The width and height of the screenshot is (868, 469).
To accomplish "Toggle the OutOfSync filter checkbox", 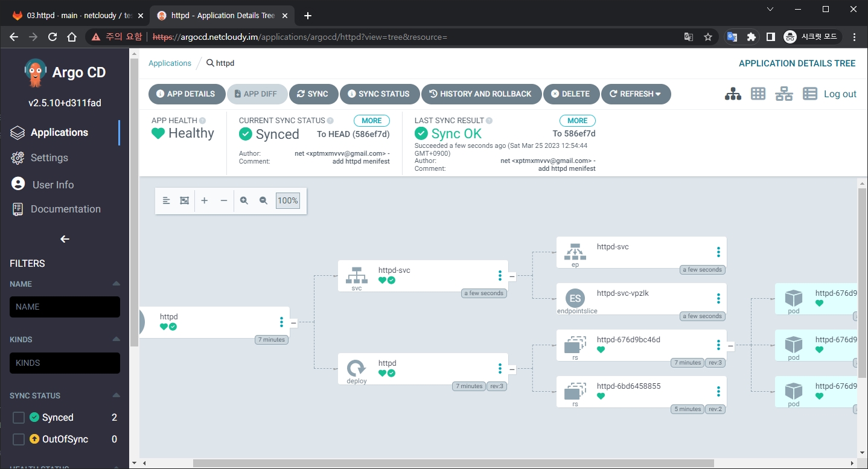I will pos(19,439).
